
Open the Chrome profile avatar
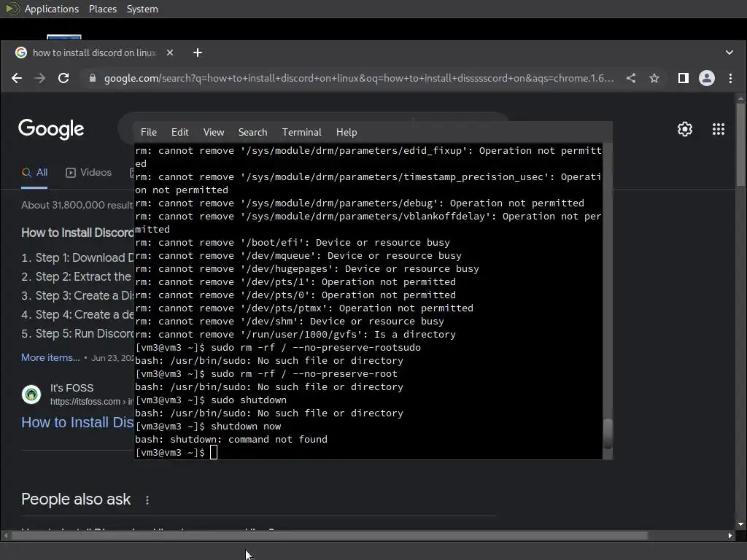[x=706, y=78]
